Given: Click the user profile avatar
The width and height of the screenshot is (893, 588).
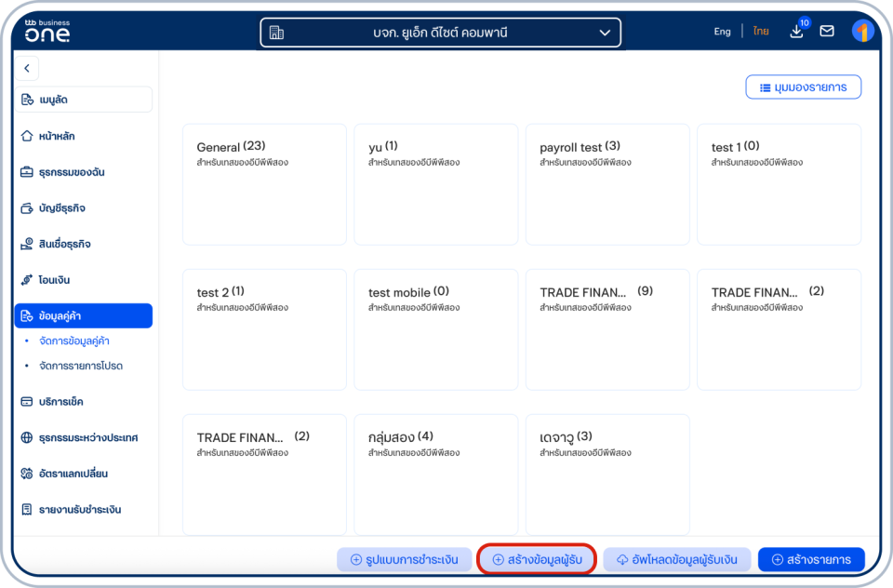Looking at the screenshot, I should coord(862,31).
